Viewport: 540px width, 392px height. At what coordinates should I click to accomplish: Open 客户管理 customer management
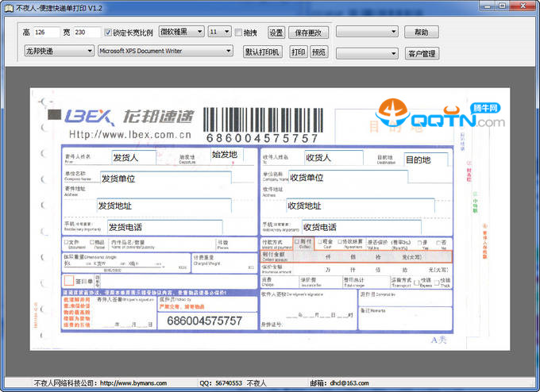coord(422,53)
